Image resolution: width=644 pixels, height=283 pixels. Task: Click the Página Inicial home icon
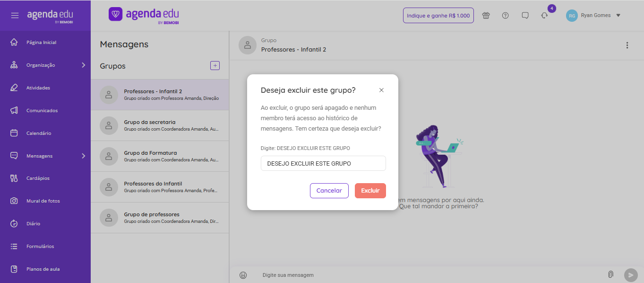coord(14,42)
